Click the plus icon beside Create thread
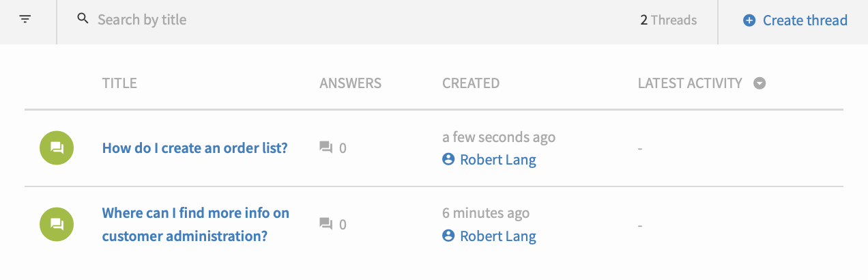868x280 pixels. (749, 20)
